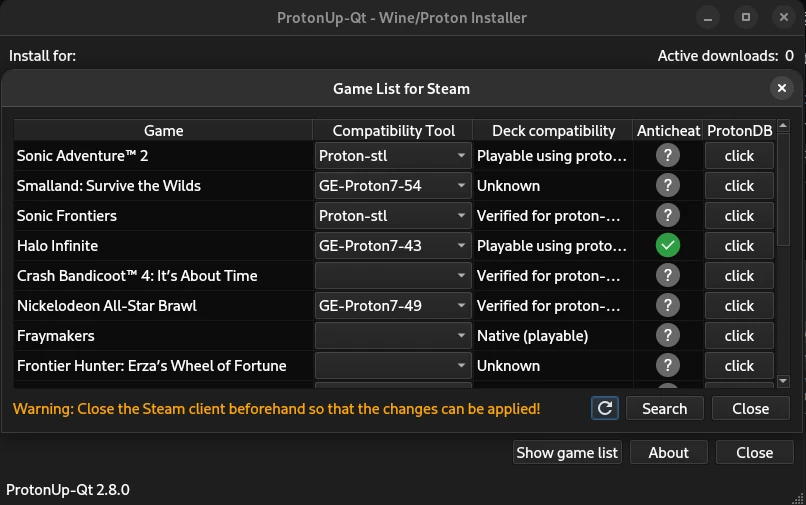Image resolution: width=806 pixels, height=505 pixels.
Task: Open compatibility tool dropdown for Sonic Frontiers
Action: [x=393, y=216]
